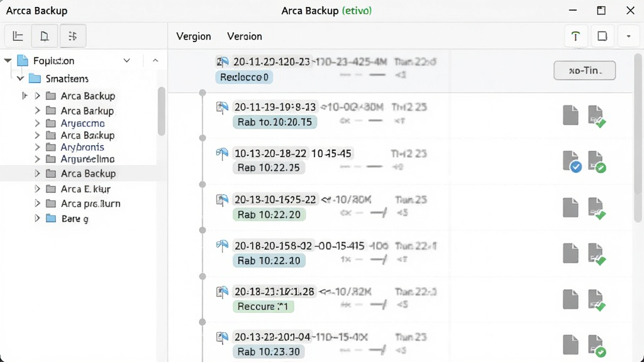Viewport: 644px width, 362px height.
Task: Expand the Arca pre.lturn folder
Action: click(37, 204)
